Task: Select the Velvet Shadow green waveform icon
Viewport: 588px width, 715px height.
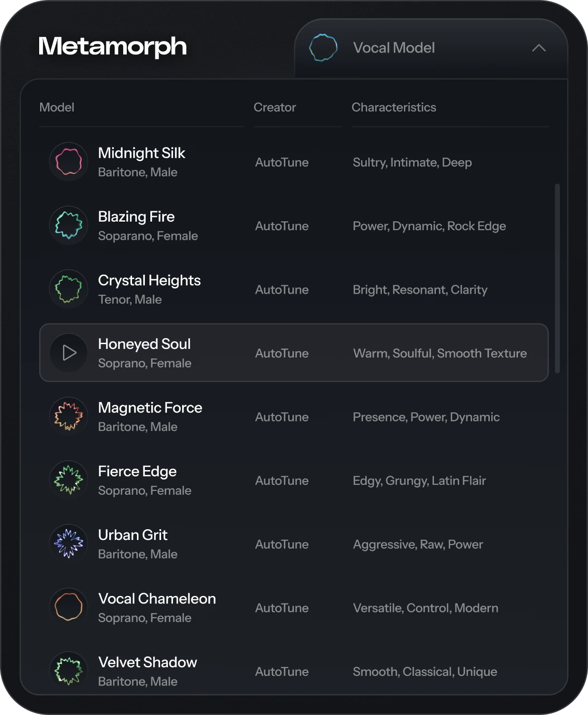Action: (69, 670)
